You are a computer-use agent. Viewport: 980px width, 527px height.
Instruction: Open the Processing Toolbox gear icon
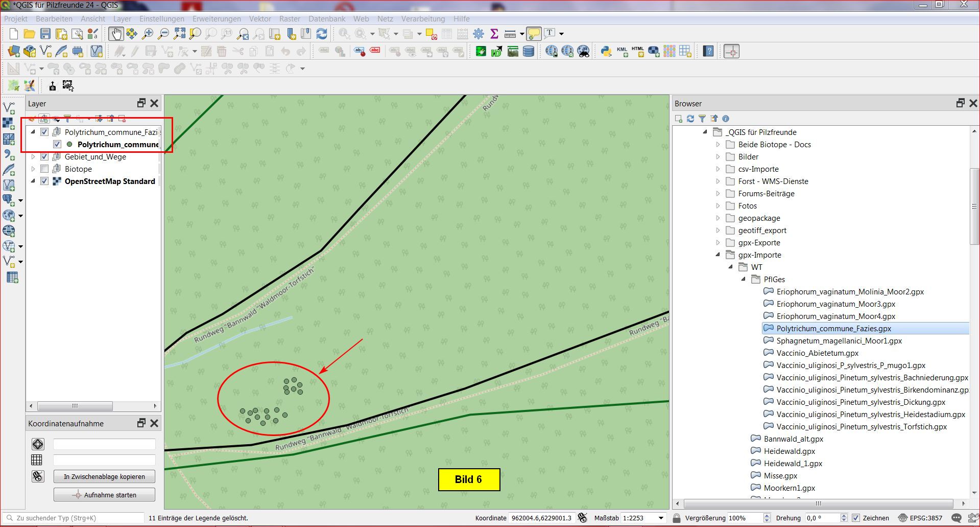(479, 34)
